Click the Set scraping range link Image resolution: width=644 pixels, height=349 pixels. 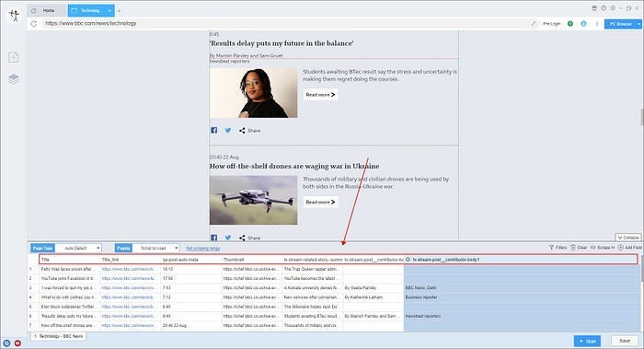pyautogui.click(x=203, y=249)
